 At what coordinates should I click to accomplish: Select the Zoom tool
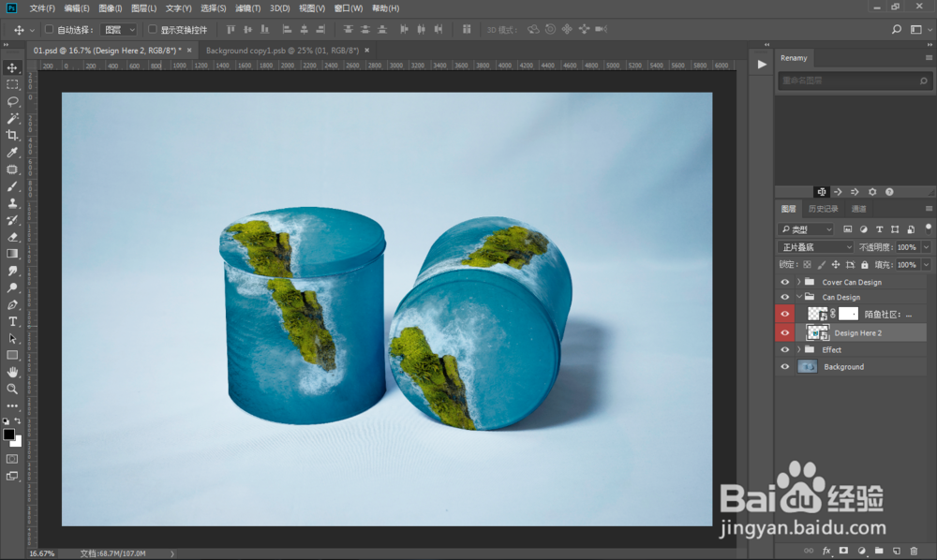tap(12, 389)
